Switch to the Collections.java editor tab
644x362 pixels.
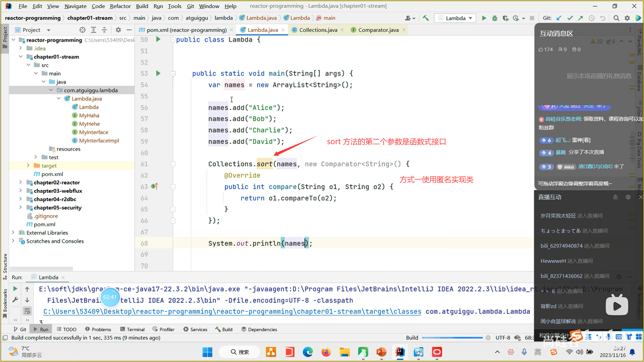click(318, 30)
